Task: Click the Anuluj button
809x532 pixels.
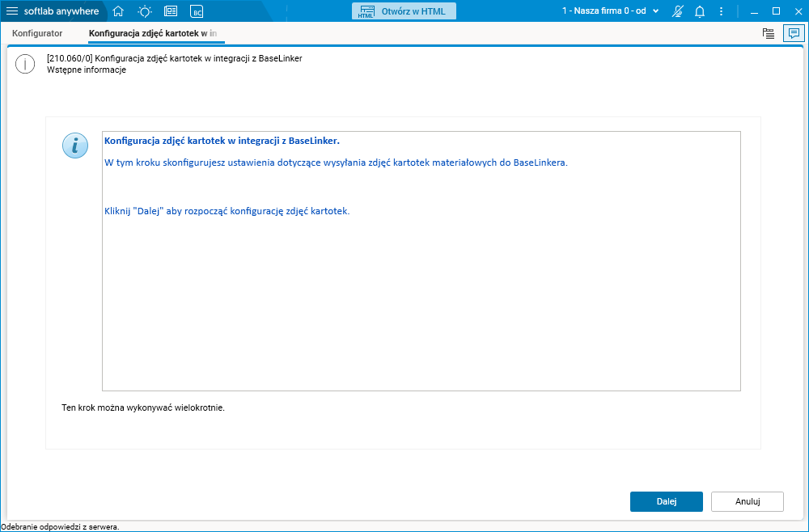Action: point(747,501)
